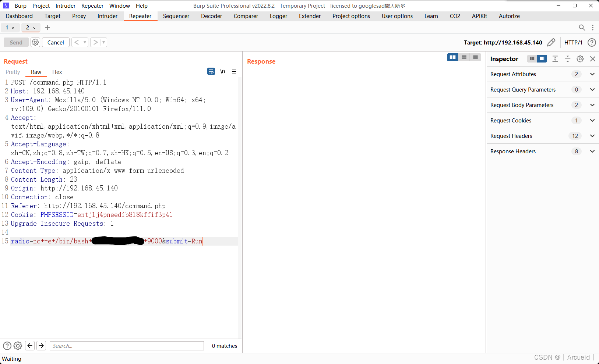Open the Project menu

click(41, 6)
